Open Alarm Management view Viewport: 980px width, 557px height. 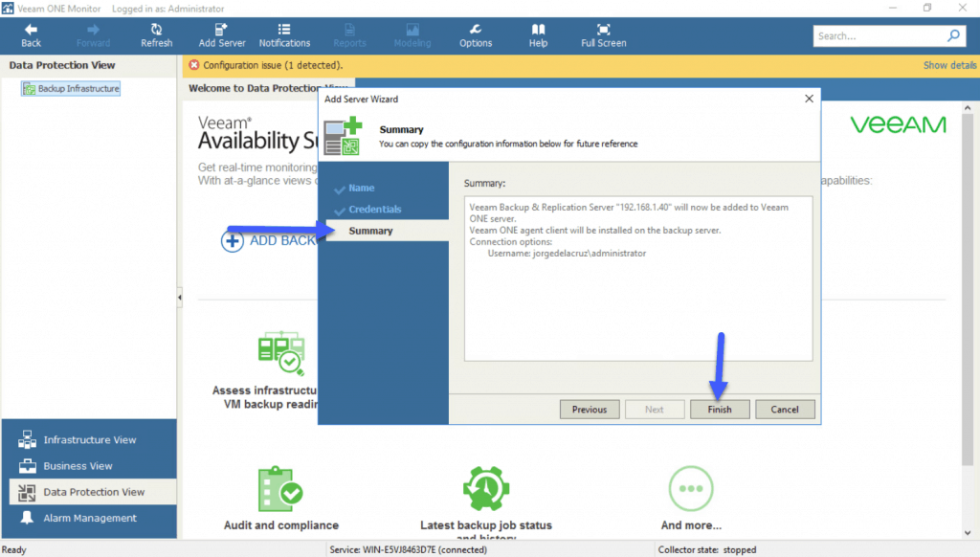(x=90, y=518)
